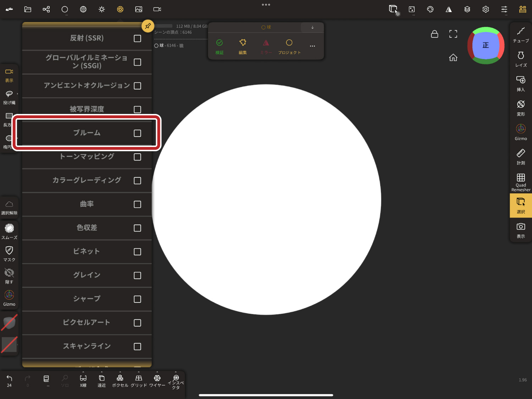The width and height of the screenshot is (532, 399).
Task: Click the front (正) face of view cube
Action: (486, 45)
